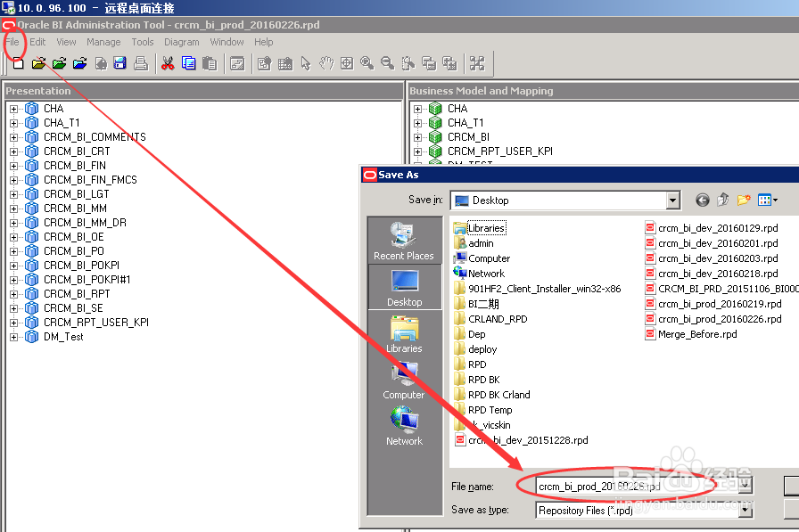Open the File name dropdown arrow

pyautogui.click(x=745, y=486)
